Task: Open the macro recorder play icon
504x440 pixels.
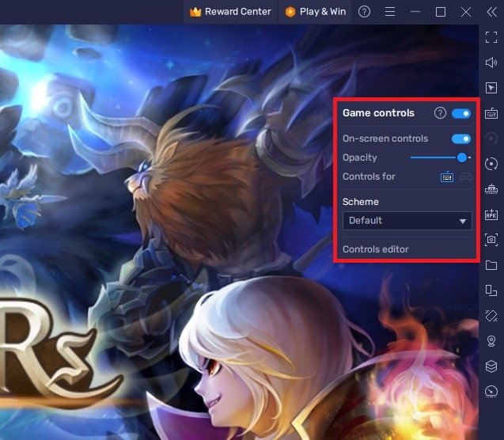Action: (x=491, y=138)
